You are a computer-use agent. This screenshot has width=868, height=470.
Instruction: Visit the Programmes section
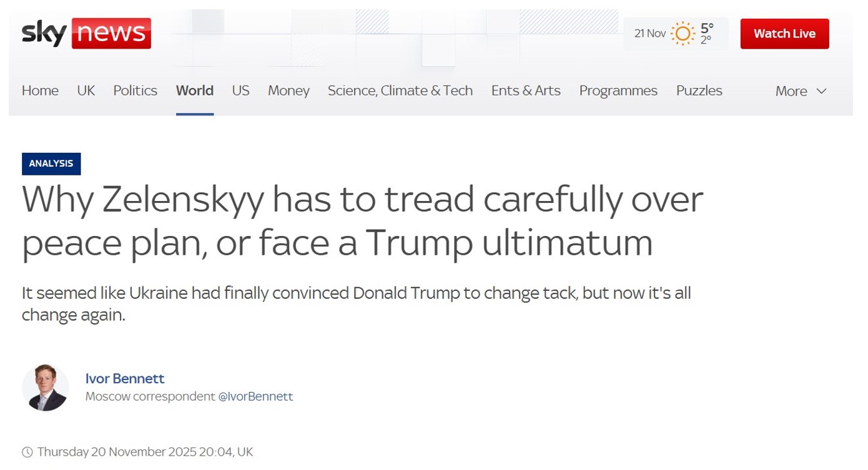pos(618,91)
